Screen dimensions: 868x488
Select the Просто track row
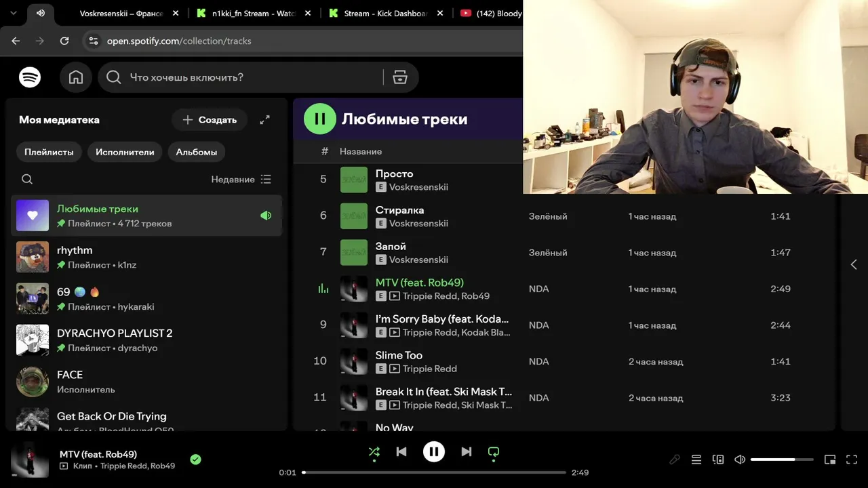(564, 180)
